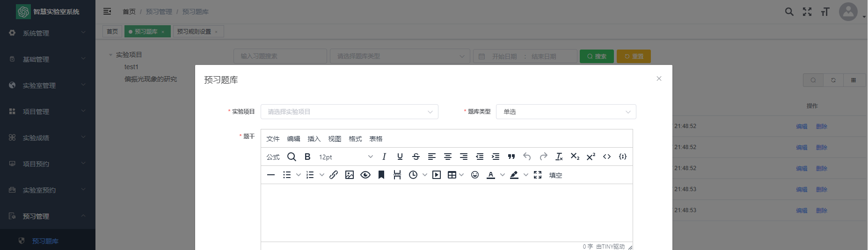
Task: Open 编辑 menu in editor
Action: [293, 139]
